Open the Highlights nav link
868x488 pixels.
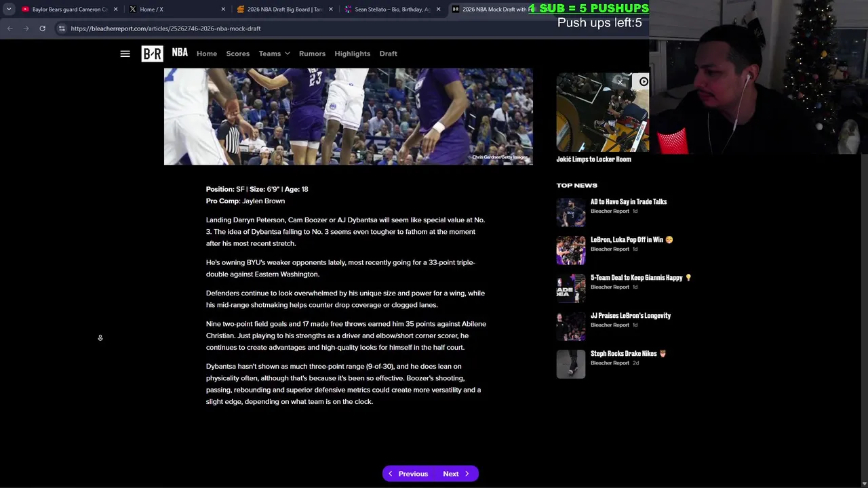[352, 54]
